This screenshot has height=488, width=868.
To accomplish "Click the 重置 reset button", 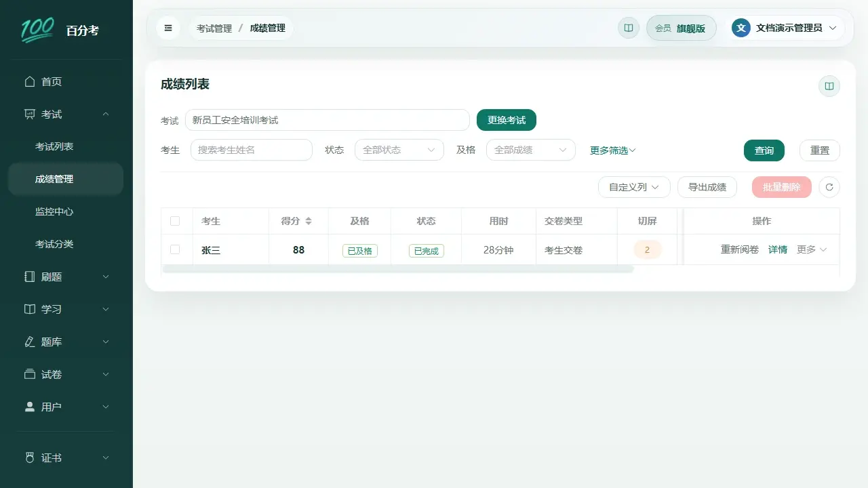I will click(820, 150).
